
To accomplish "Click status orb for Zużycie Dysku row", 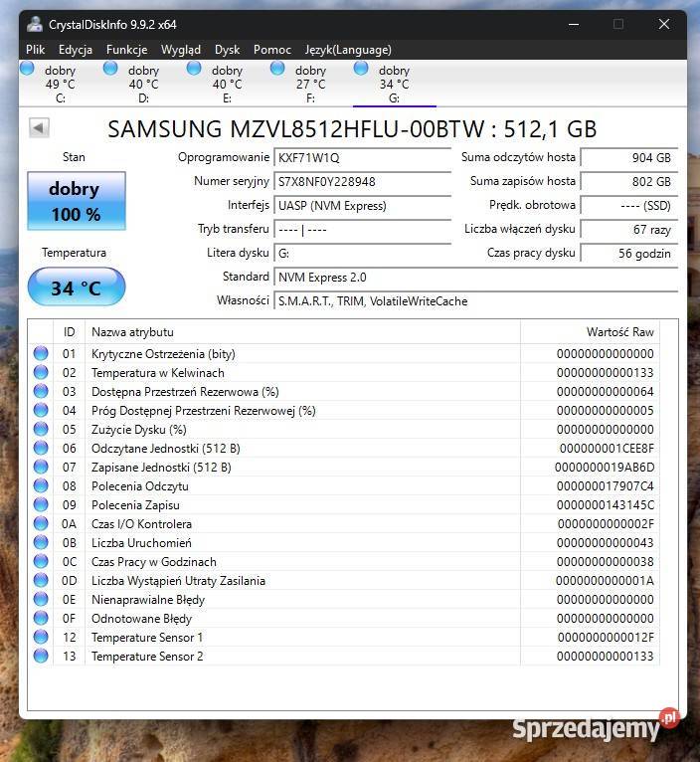I will pyautogui.click(x=41, y=429).
